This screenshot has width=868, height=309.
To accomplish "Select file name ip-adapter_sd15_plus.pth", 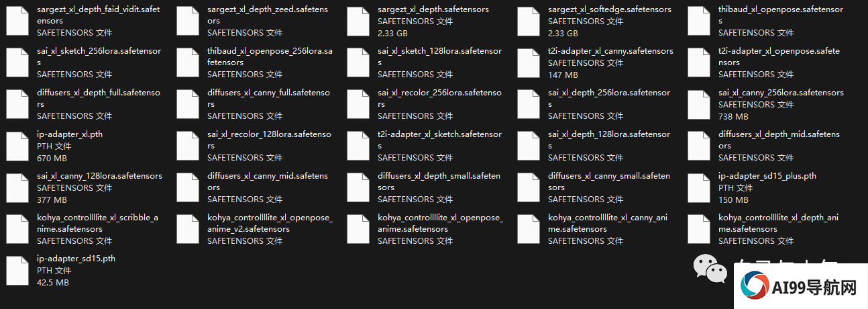I will tap(767, 176).
